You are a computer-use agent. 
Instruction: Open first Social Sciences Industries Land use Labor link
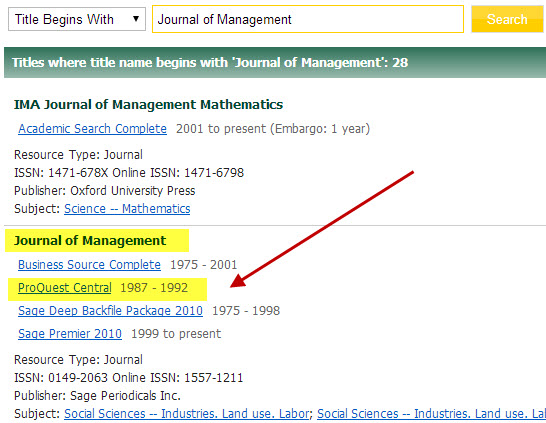point(186,414)
